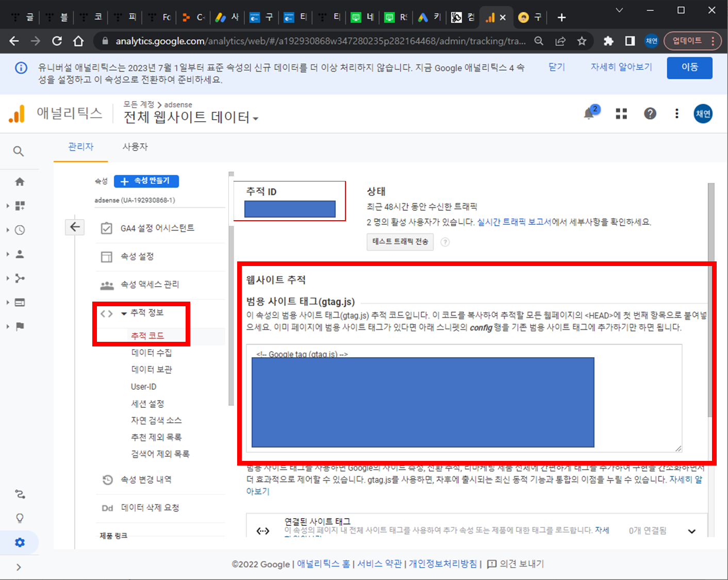Open the search icon in left sidebar
Screen dimensions: 728x580
(x=19, y=151)
